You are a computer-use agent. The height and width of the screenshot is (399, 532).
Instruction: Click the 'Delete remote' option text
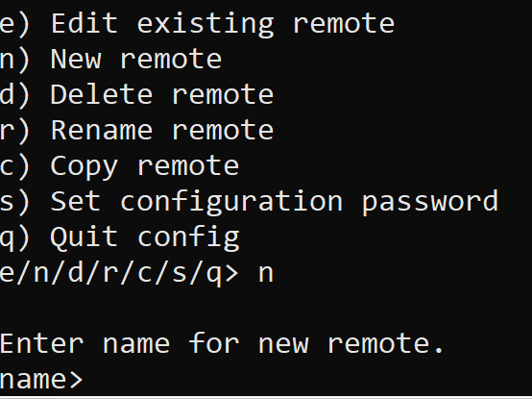coord(162,95)
